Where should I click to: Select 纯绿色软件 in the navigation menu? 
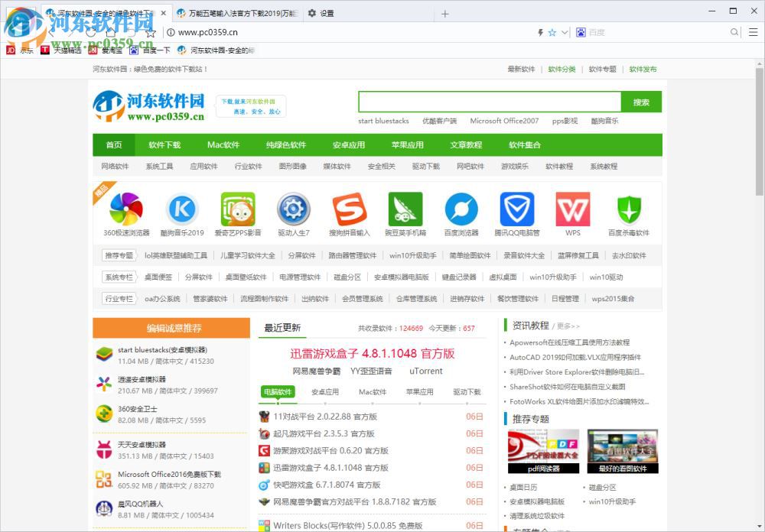point(287,144)
